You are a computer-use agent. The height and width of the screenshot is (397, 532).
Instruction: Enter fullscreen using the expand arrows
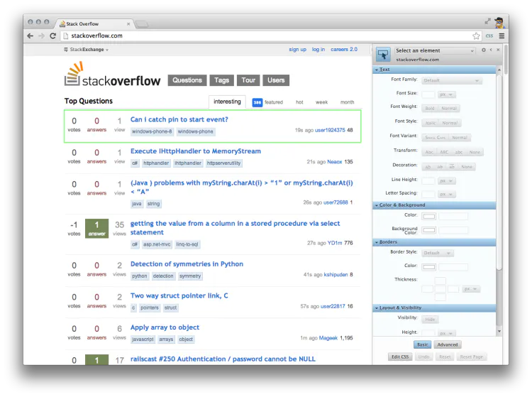point(487,21)
